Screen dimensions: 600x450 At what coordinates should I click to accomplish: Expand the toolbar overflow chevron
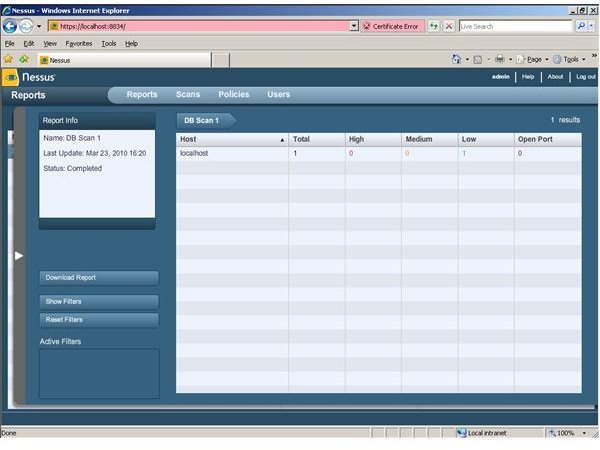coord(594,56)
